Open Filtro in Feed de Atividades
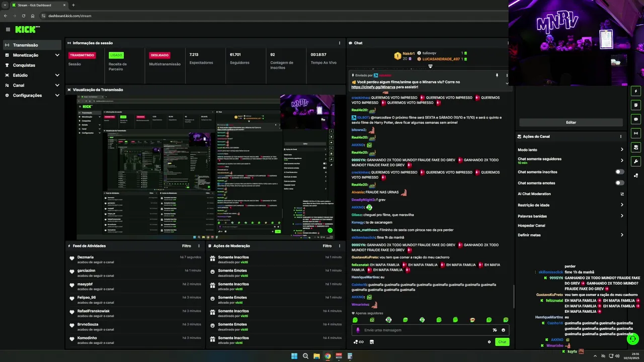 click(187, 246)
